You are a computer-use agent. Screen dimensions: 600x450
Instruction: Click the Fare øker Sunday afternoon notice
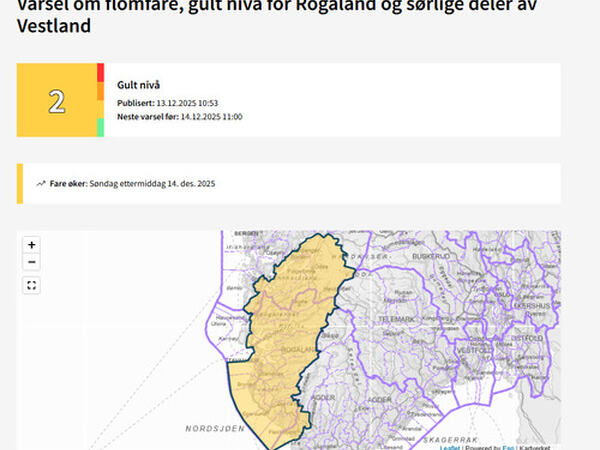(x=132, y=184)
